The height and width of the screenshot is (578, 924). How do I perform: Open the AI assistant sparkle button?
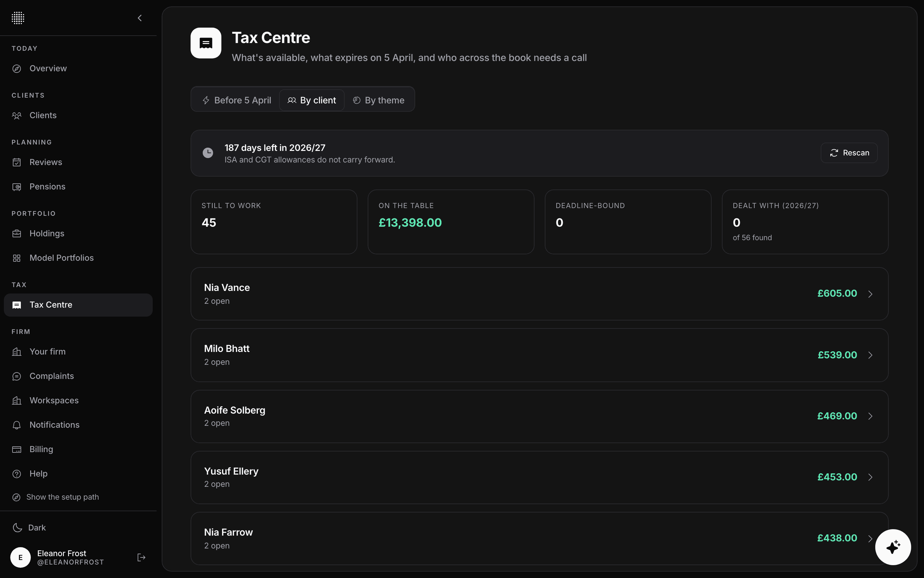coord(893,547)
